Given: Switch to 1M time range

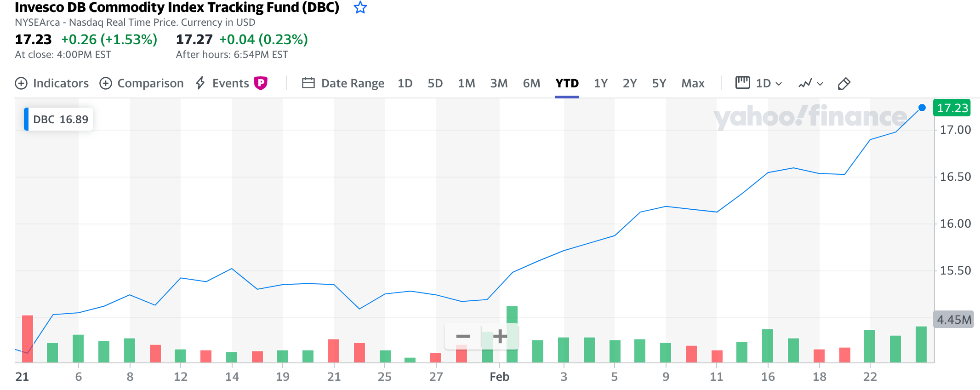Looking at the screenshot, I should 467,83.
